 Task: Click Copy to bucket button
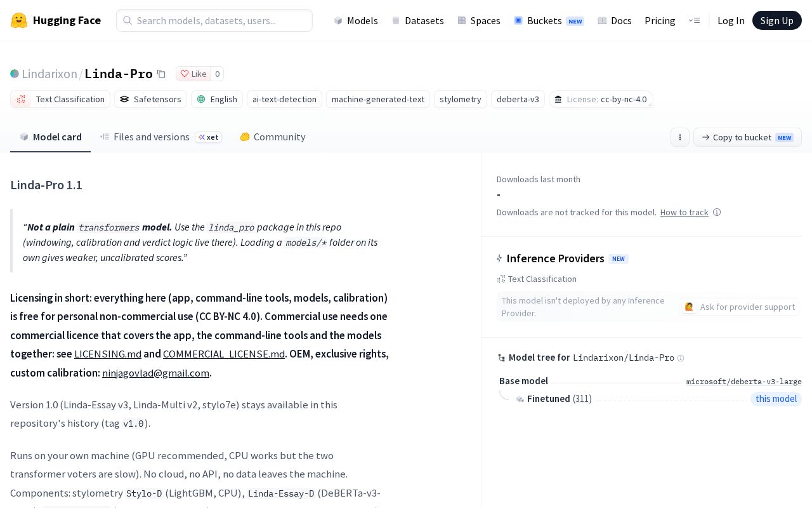coord(747,137)
